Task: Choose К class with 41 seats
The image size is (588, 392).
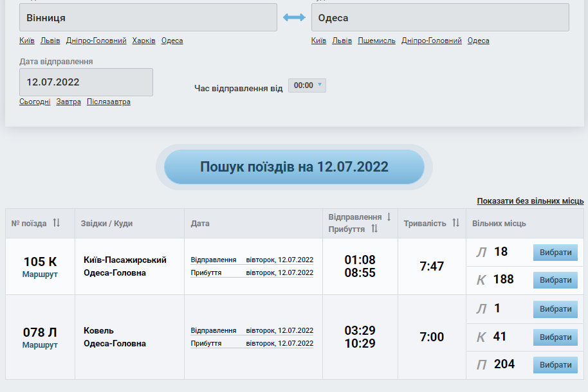Action: pyautogui.click(x=555, y=337)
